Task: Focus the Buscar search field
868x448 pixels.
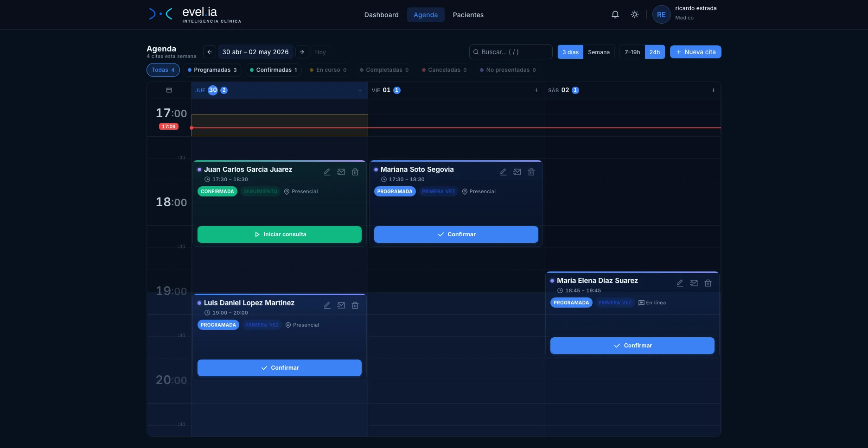Action: pos(511,52)
